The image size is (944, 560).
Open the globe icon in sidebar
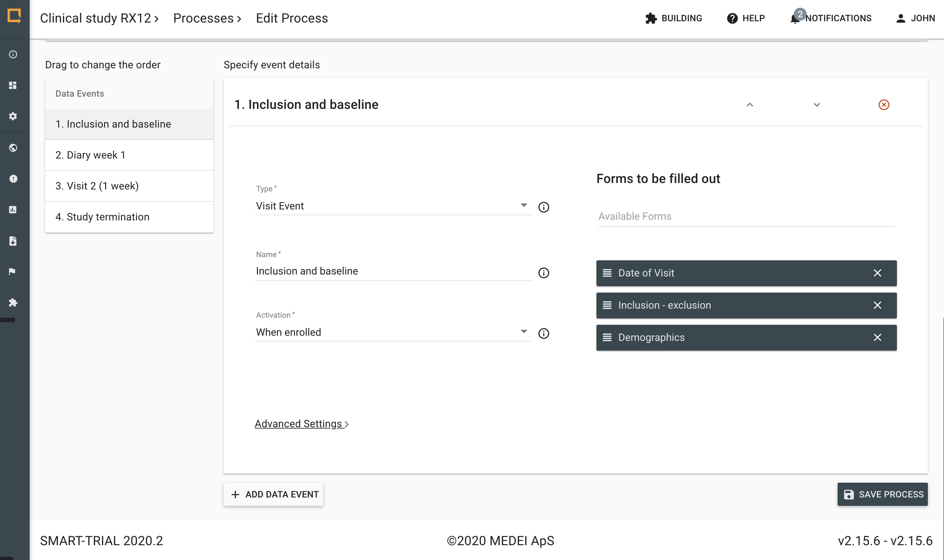pos(13,148)
